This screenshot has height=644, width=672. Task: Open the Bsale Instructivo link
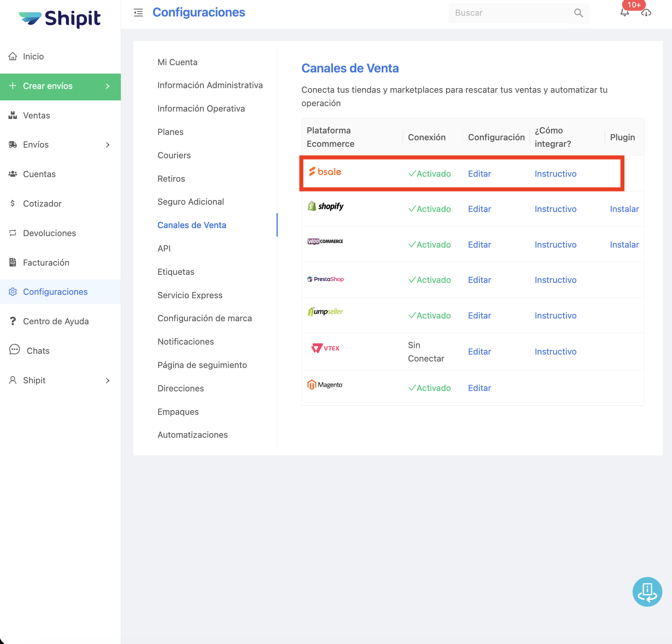[555, 174]
